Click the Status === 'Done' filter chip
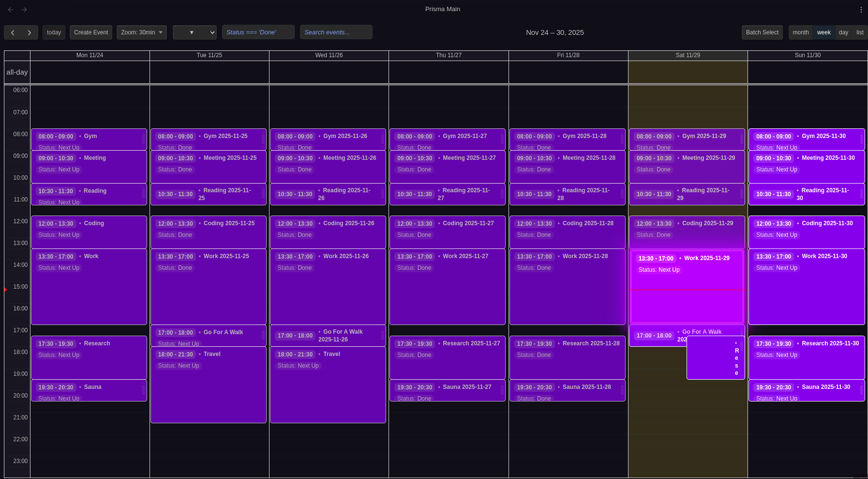 (258, 32)
